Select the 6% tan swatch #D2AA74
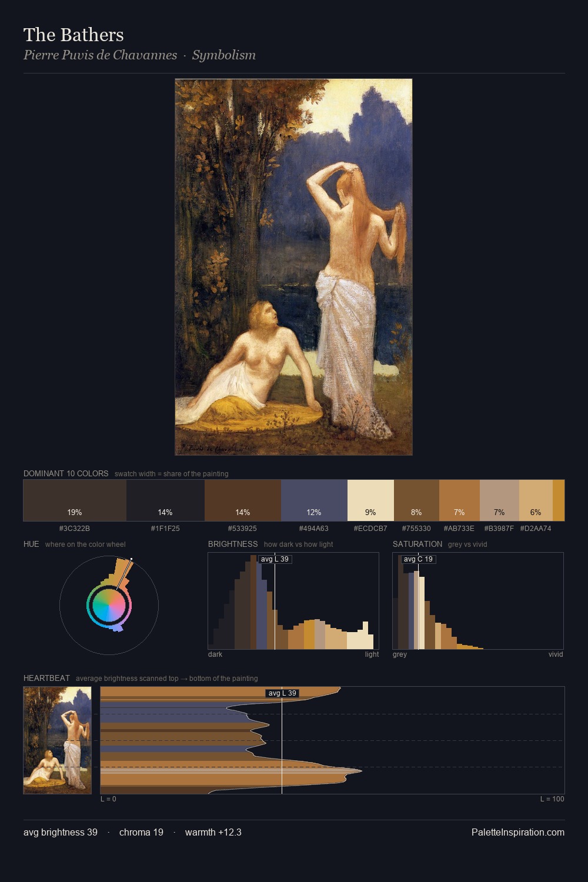This screenshot has height=882, width=588. tap(536, 500)
